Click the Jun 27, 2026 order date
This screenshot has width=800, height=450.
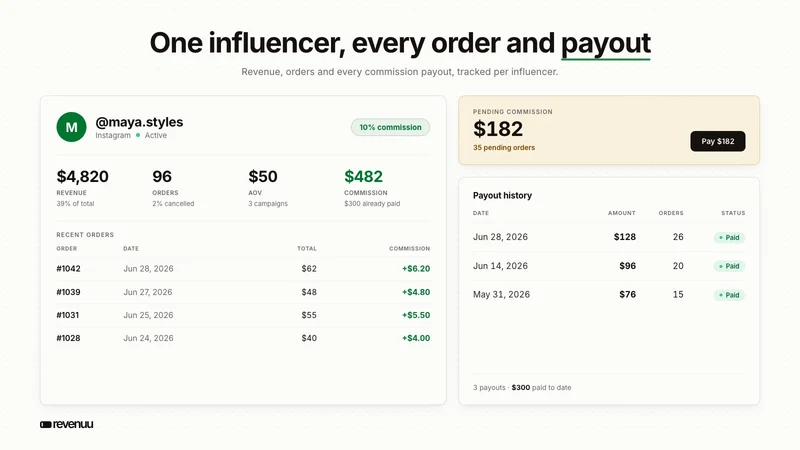(x=148, y=292)
